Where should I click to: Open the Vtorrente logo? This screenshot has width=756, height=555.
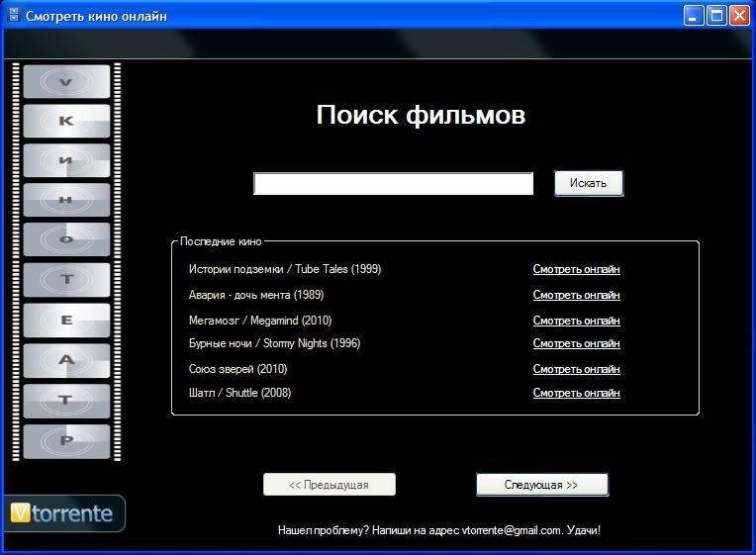pos(63,513)
